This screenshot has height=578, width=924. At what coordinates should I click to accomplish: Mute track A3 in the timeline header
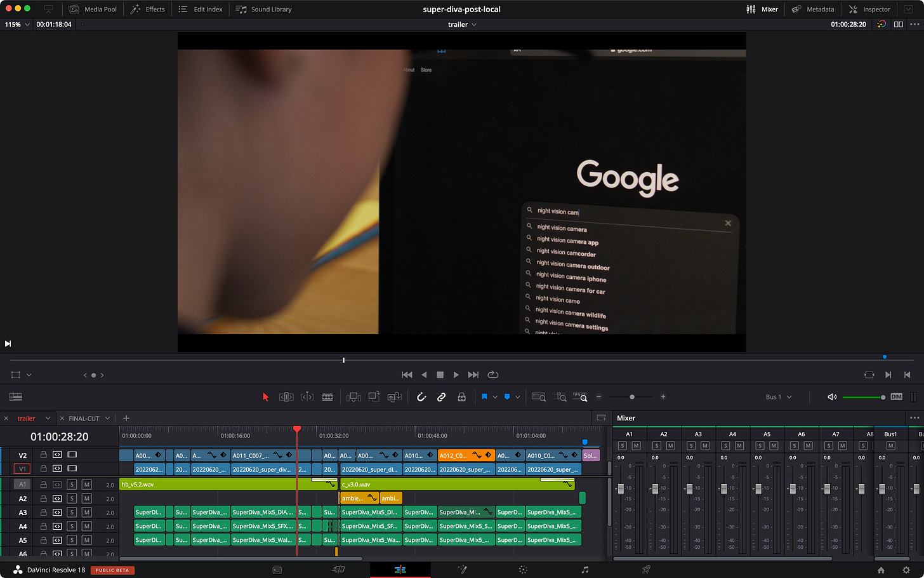click(86, 513)
